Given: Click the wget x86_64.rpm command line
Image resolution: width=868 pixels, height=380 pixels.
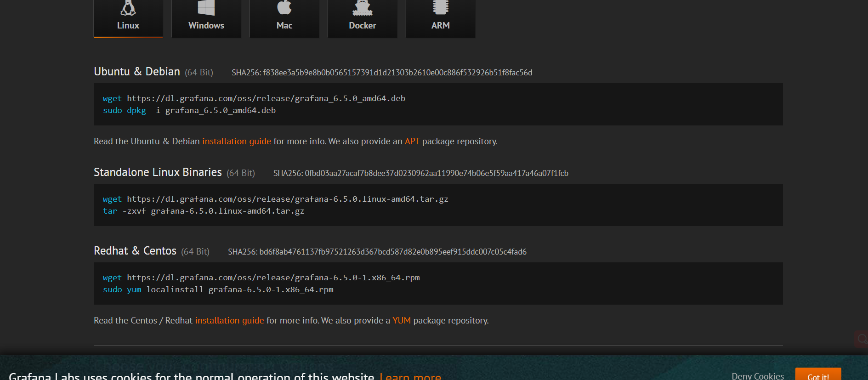Looking at the screenshot, I should (261, 278).
